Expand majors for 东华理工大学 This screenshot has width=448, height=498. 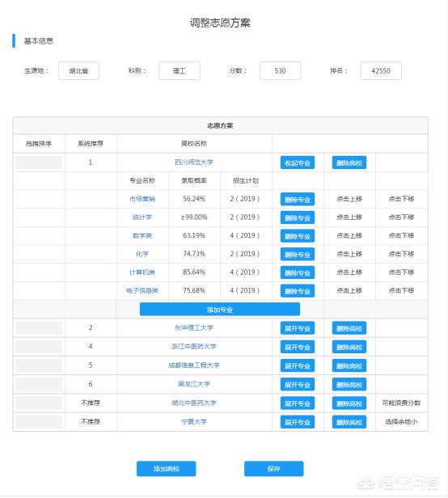point(298,328)
